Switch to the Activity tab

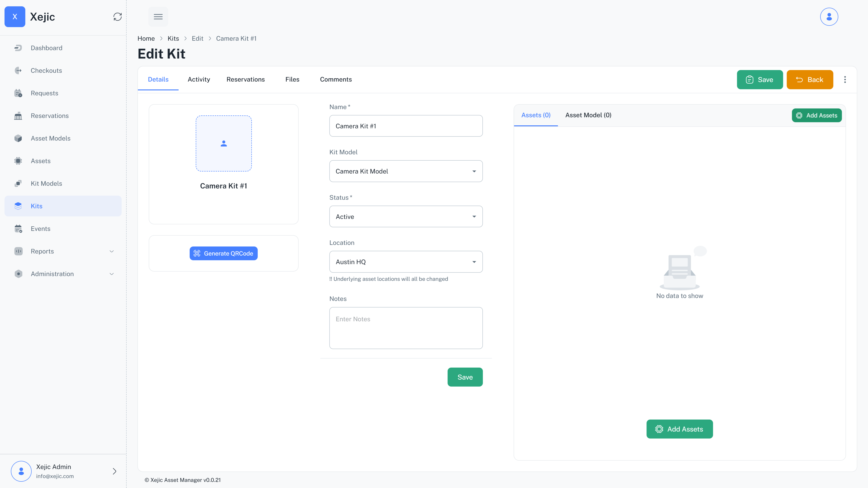tap(199, 79)
